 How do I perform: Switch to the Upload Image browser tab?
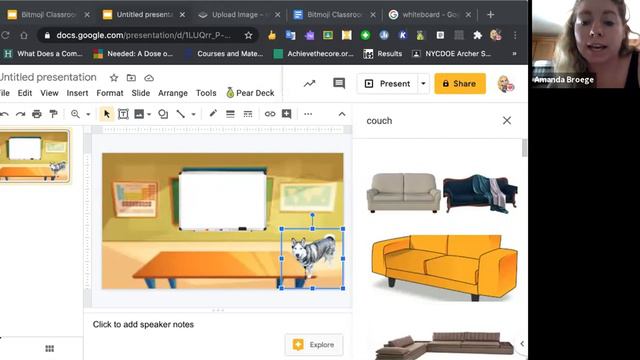point(239,15)
